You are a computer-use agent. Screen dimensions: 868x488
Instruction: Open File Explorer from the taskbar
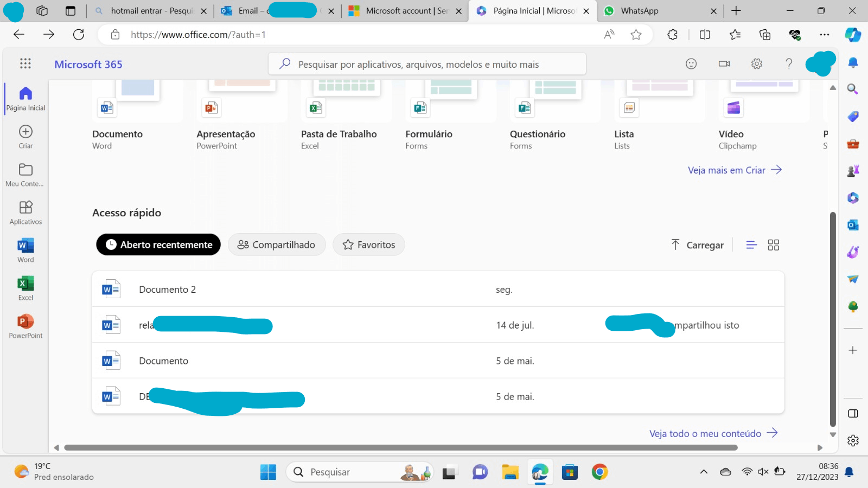510,472
